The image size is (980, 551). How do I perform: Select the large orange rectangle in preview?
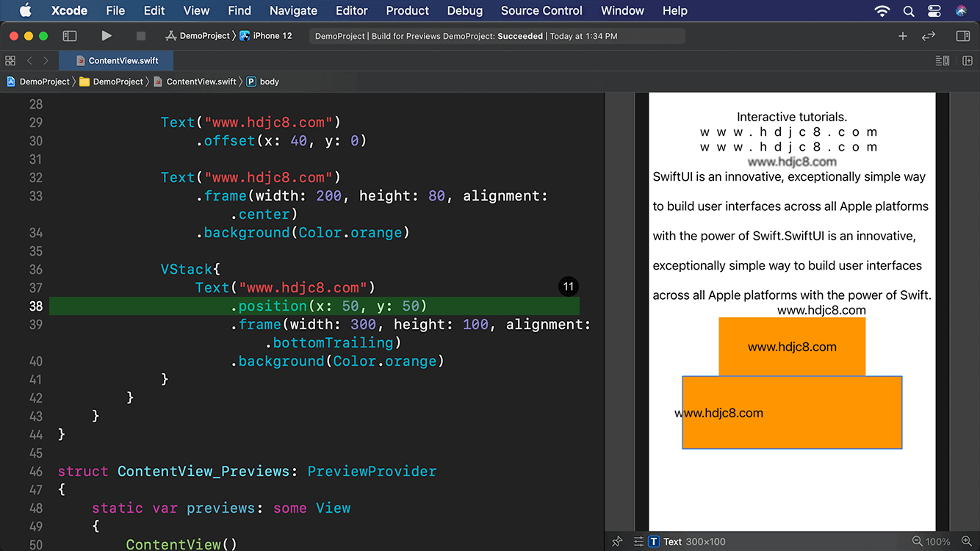point(792,412)
